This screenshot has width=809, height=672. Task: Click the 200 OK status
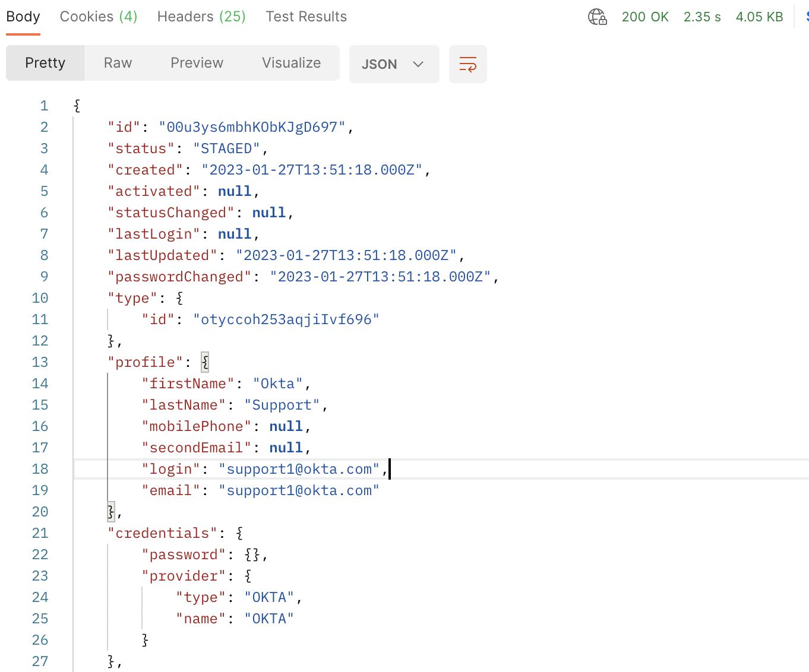click(645, 17)
